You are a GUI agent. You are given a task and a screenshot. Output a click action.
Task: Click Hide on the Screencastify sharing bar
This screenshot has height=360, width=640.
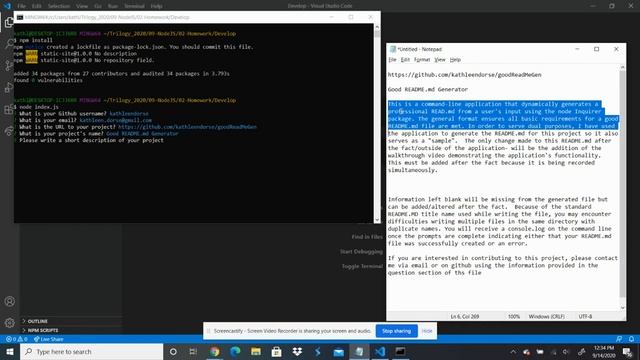pos(427,331)
